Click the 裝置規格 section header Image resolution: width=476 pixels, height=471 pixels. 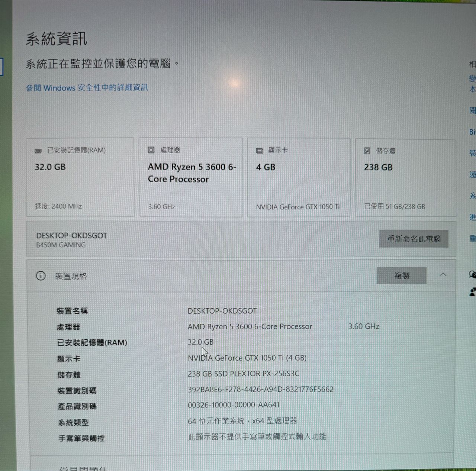tap(71, 276)
